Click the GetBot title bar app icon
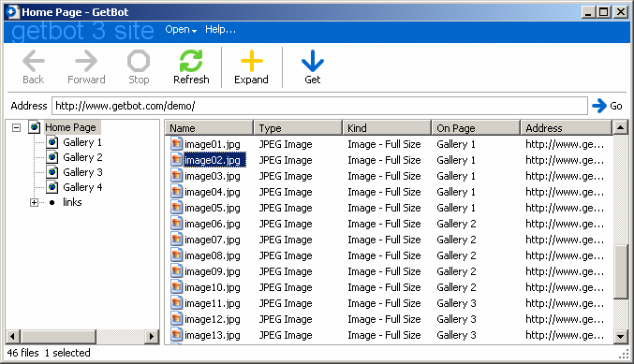 point(12,12)
